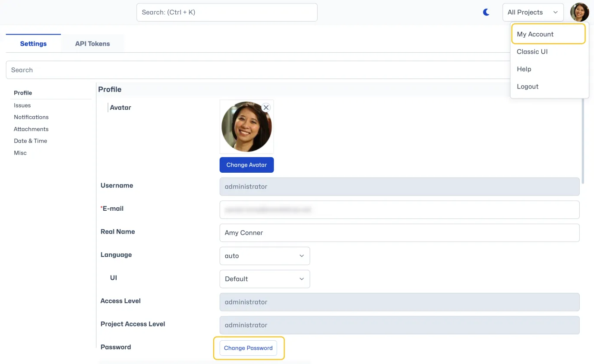Viewport: 594px width, 364px height.
Task: Click the Access Level field
Action: (x=399, y=302)
